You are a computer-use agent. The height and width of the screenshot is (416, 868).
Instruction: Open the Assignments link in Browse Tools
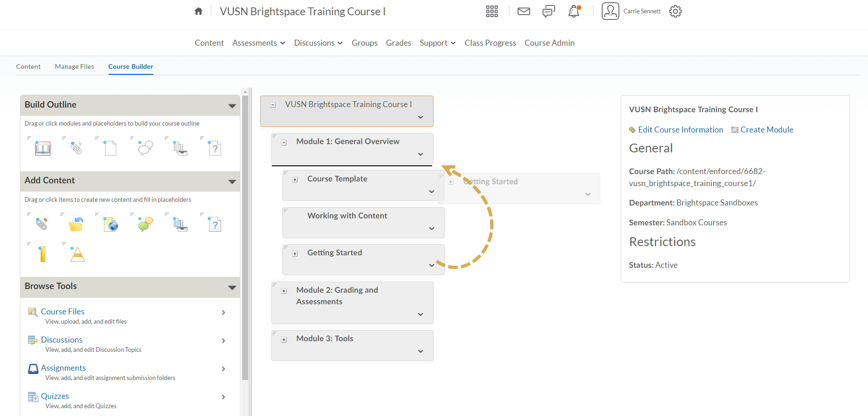(x=63, y=368)
